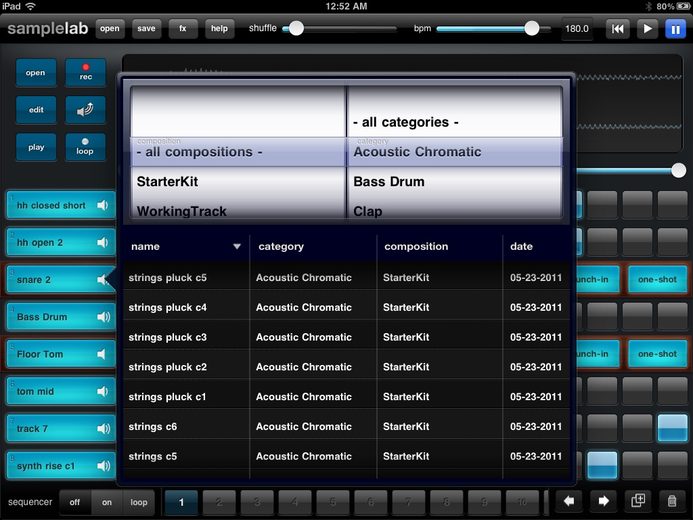Set sequencer mode to loop

click(x=139, y=502)
